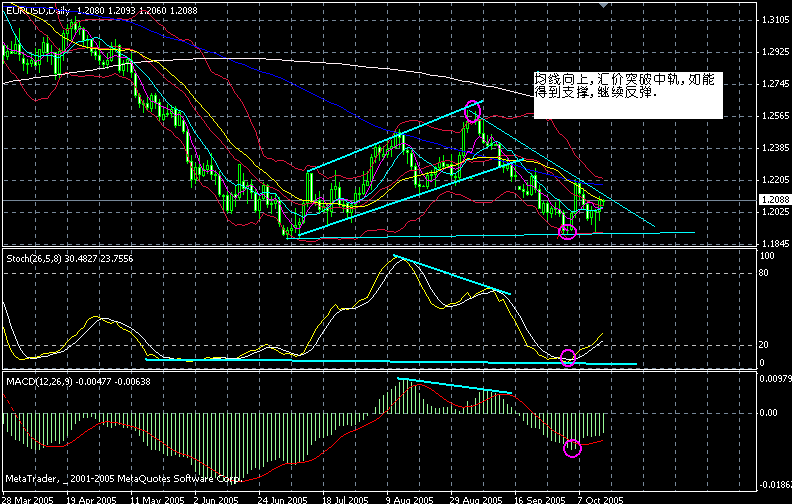
Task: Click the magenta circle on the MACD panel
Action: 572,448
